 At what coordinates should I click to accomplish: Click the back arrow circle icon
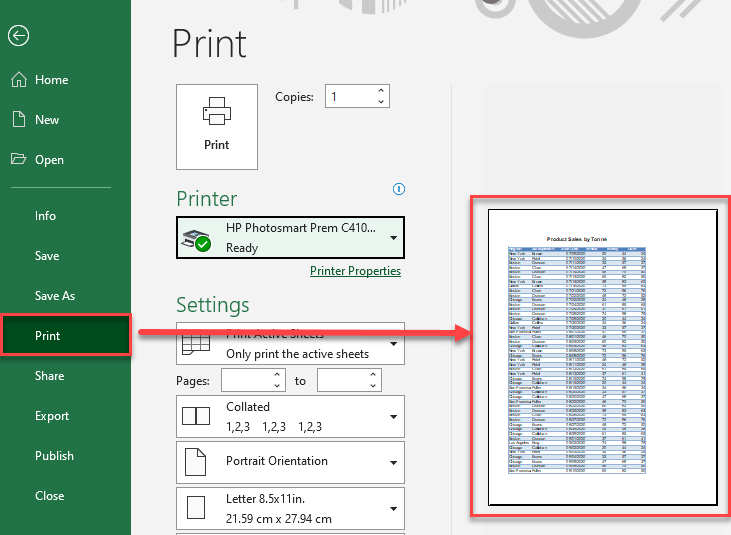tap(18, 36)
